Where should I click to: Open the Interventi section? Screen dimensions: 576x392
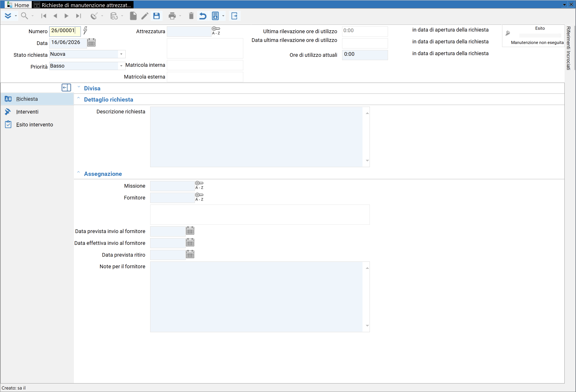pos(37,112)
